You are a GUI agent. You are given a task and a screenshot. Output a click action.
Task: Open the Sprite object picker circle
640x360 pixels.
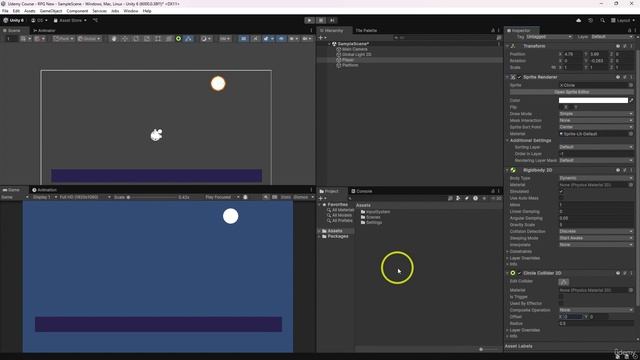pyautogui.click(x=631, y=85)
